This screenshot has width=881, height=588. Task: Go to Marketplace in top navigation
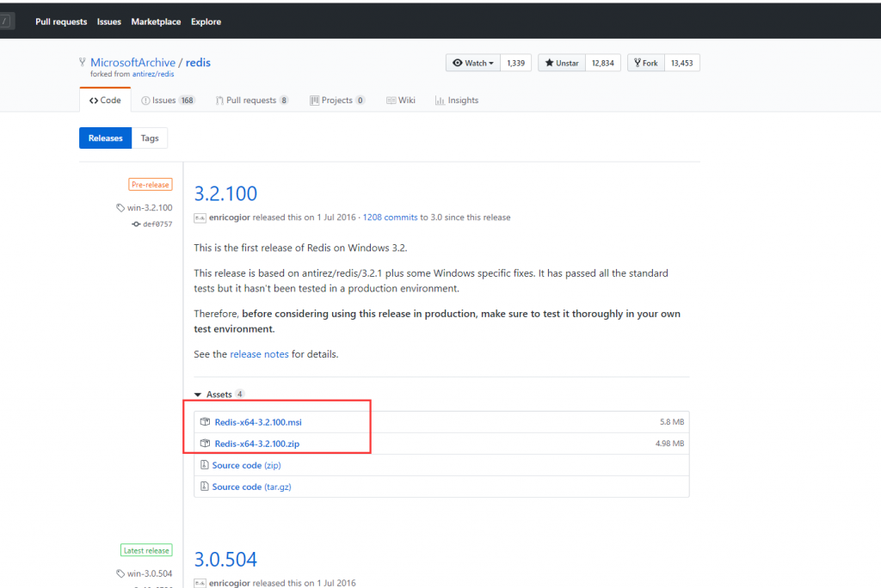point(156,21)
